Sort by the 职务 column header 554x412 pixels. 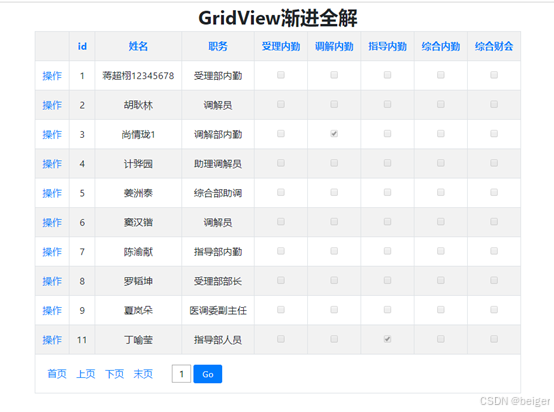(218, 46)
